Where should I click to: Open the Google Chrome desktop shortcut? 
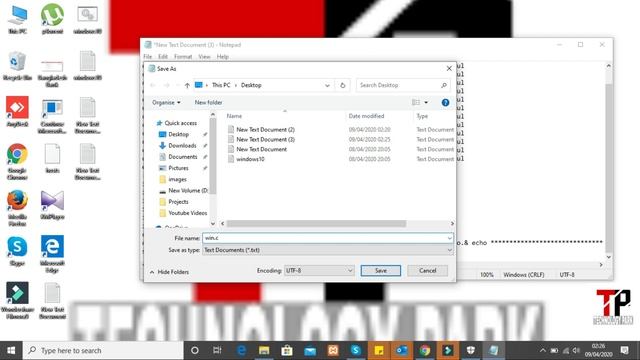(x=17, y=162)
